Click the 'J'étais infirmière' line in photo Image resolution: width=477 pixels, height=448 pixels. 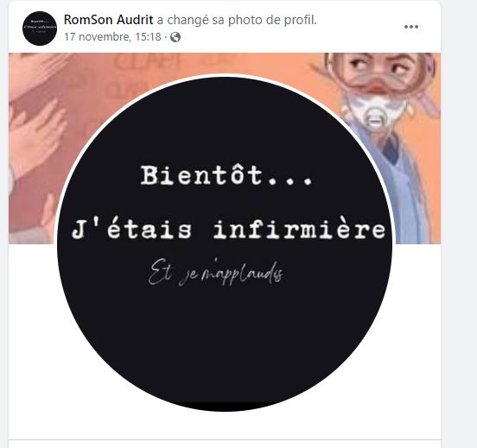(x=229, y=229)
